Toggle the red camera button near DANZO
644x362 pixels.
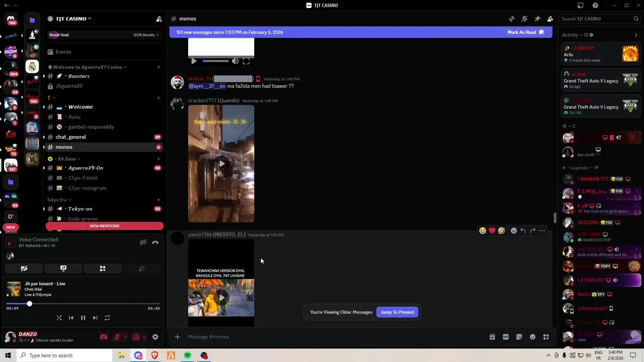pos(104,337)
